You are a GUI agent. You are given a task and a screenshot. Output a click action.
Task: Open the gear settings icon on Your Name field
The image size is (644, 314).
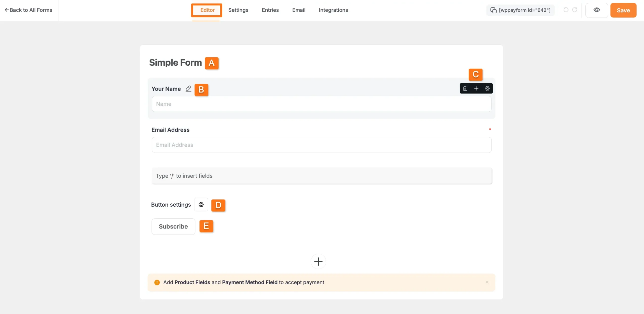pos(487,88)
